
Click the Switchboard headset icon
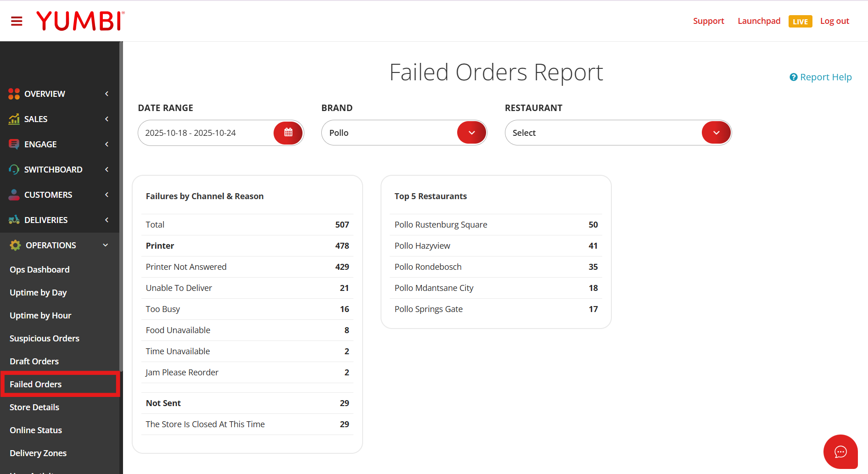pos(14,169)
